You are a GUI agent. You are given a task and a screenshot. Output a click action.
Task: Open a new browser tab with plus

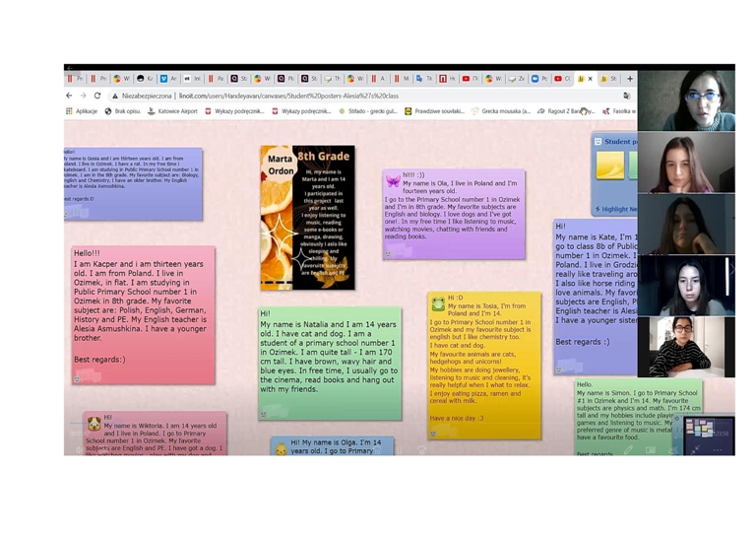630,79
